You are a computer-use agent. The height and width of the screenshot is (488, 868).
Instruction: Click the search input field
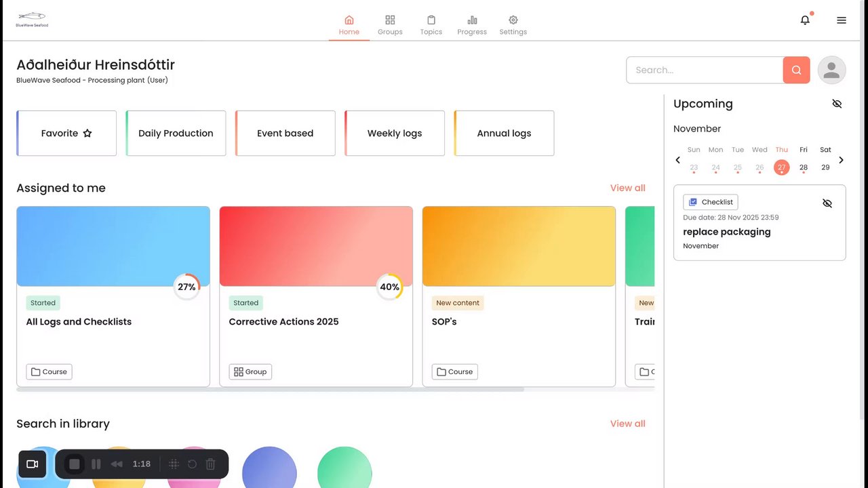click(x=705, y=70)
